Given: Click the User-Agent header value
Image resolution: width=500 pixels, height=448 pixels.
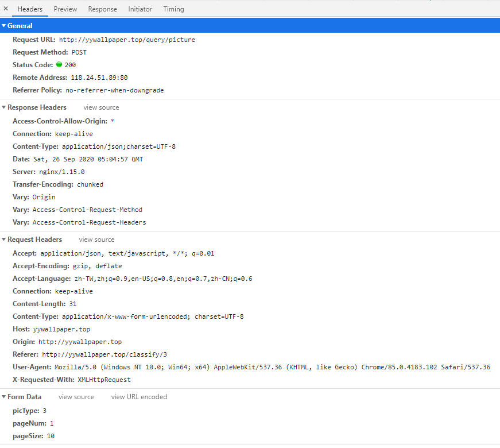Looking at the screenshot, I should (x=272, y=367).
